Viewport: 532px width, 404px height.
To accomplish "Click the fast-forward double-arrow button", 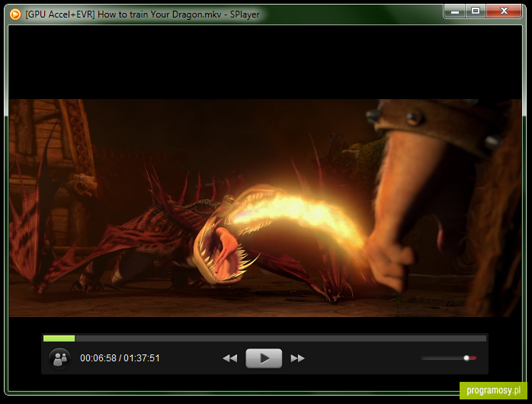I will (297, 358).
